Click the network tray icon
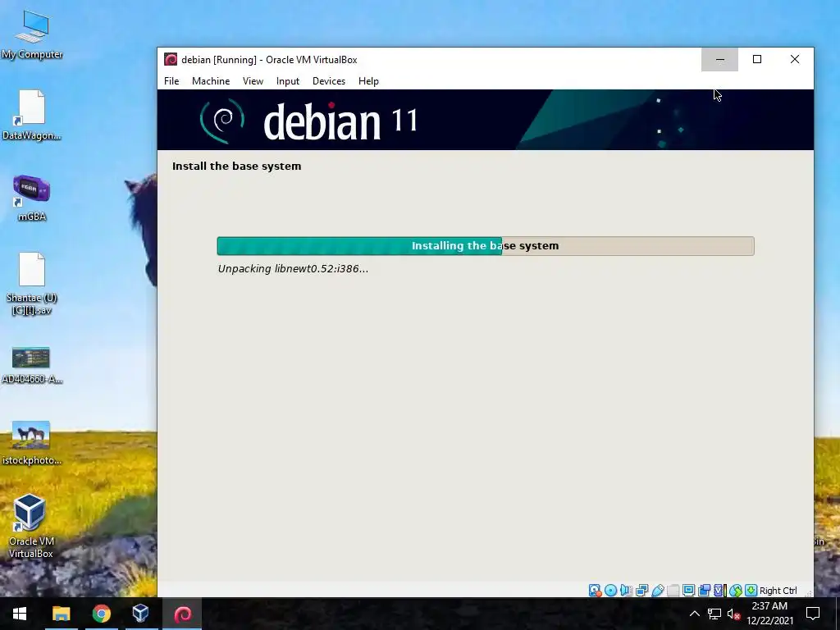The image size is (840, 630). click(x=714, y=614)
